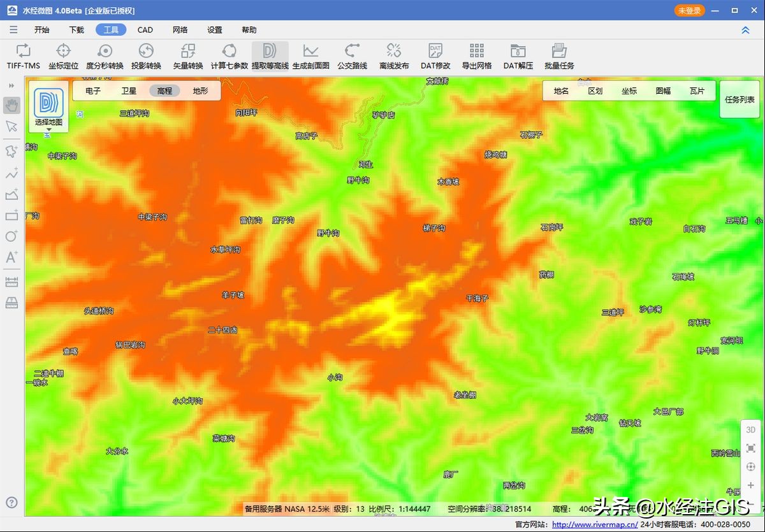This screenshot has height=532, width=765.
Task: Select the pan hand tool in sidebar
Action: [x=11, y=105]
